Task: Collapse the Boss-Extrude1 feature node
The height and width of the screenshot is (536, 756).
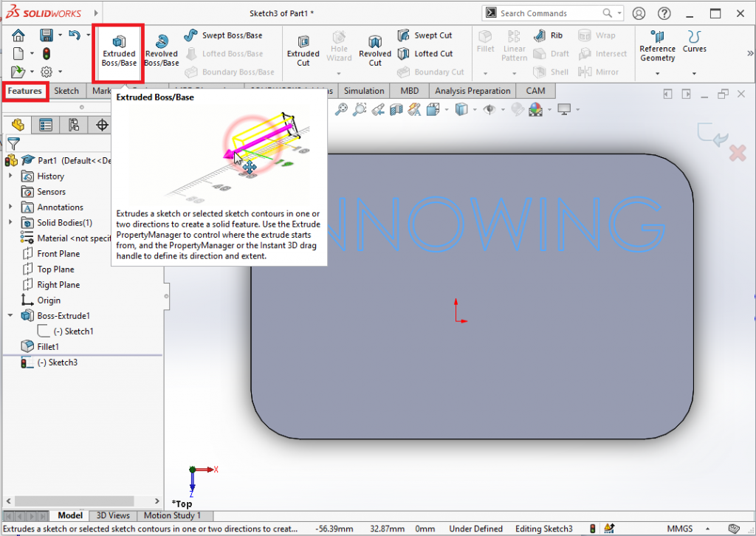Action: click(10, 316)
